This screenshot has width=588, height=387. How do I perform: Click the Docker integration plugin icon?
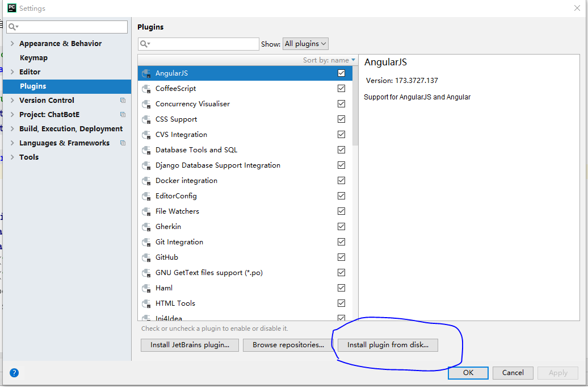coord(146,181)
